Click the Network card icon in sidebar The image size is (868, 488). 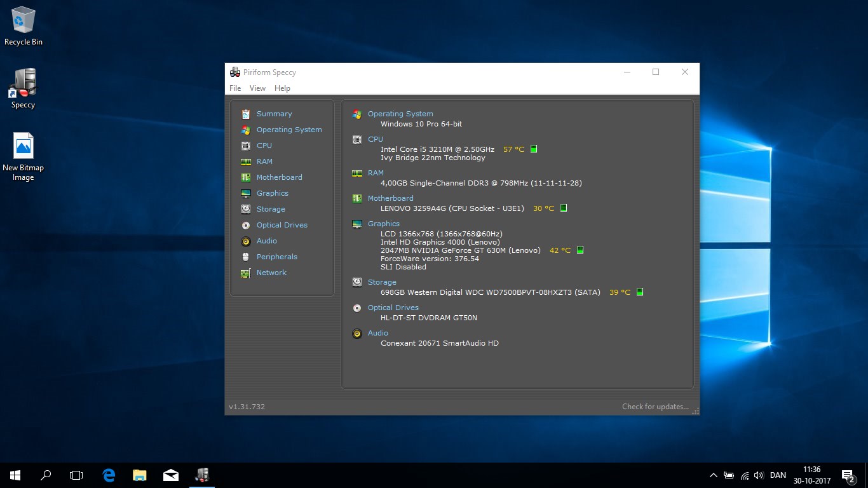245,273
